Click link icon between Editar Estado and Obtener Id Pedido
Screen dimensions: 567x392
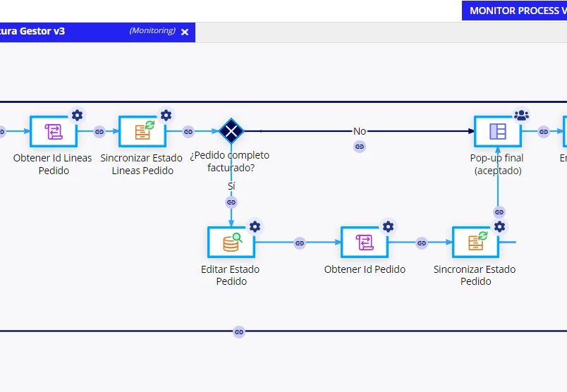click(x=300, y=243)
